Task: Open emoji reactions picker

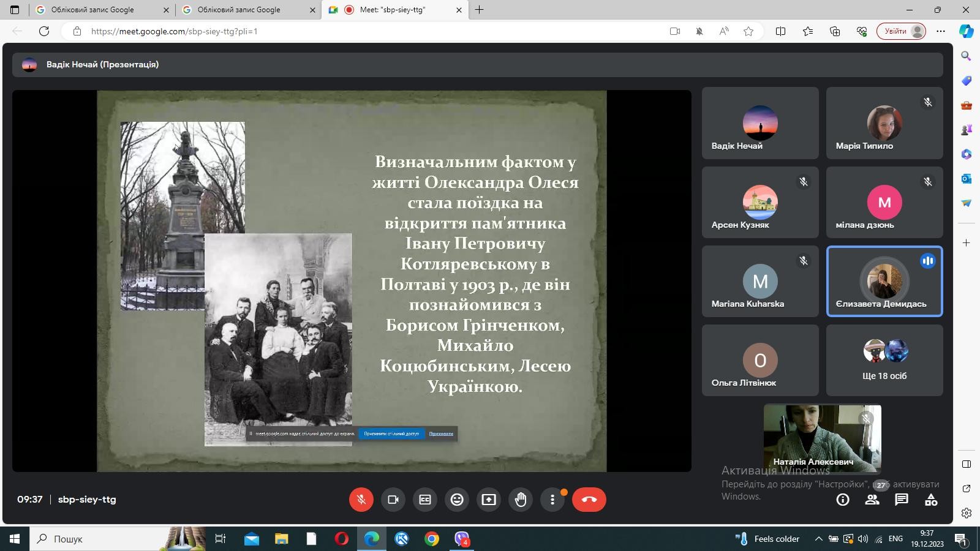Action: [457, 500]
